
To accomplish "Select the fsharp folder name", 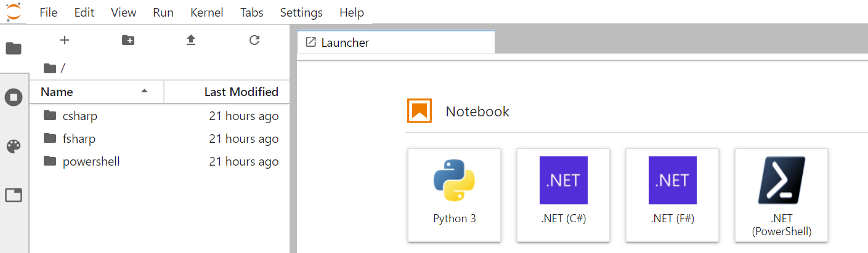I will 79,139.
